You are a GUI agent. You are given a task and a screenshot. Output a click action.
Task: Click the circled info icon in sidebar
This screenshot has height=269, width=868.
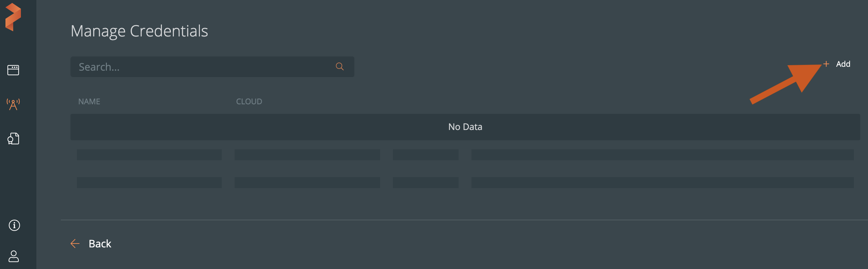(x=14, y=225)
